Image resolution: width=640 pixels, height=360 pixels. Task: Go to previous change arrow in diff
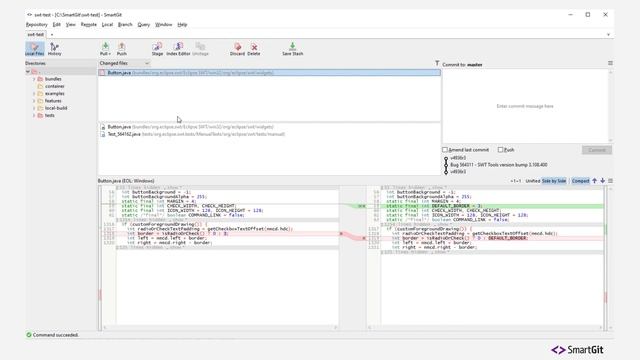click(595, 181)
